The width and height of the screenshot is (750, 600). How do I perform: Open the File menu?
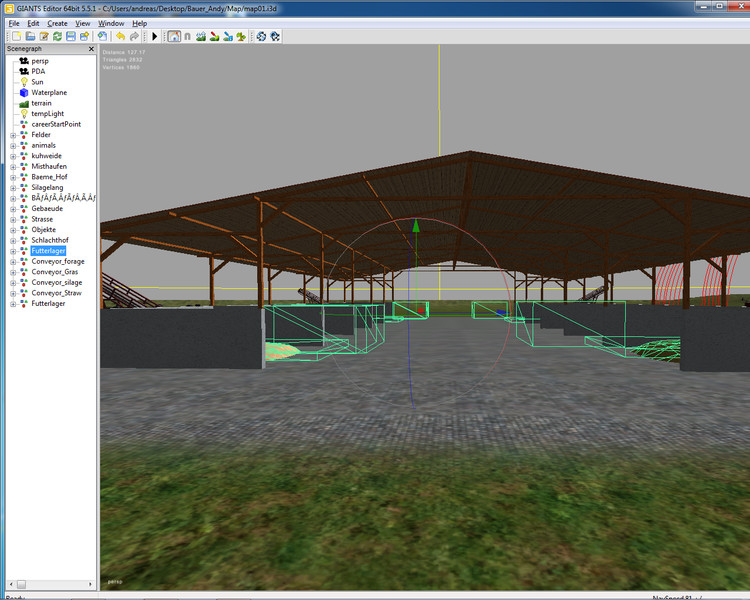pyautogui.click(x=14, y=23)
